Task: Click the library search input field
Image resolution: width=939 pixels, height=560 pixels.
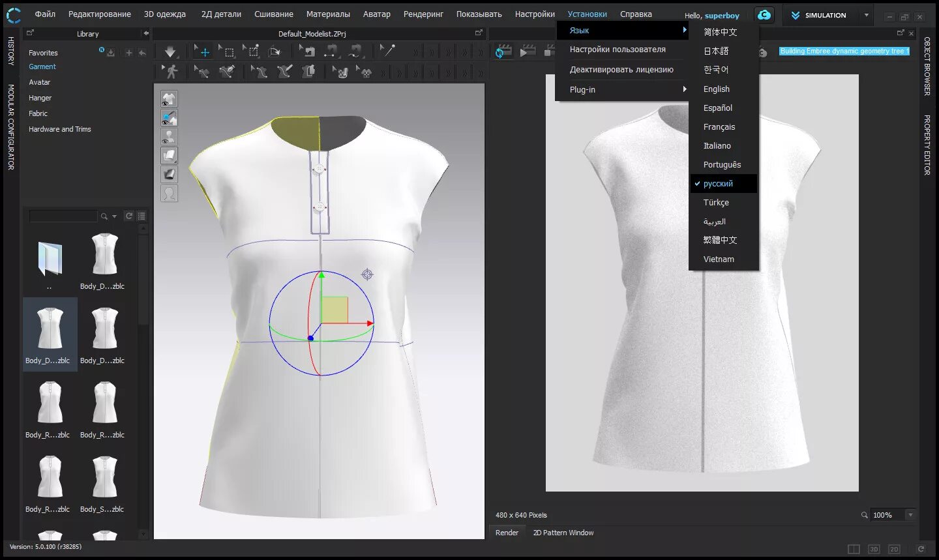Action: tap(63, 216)
